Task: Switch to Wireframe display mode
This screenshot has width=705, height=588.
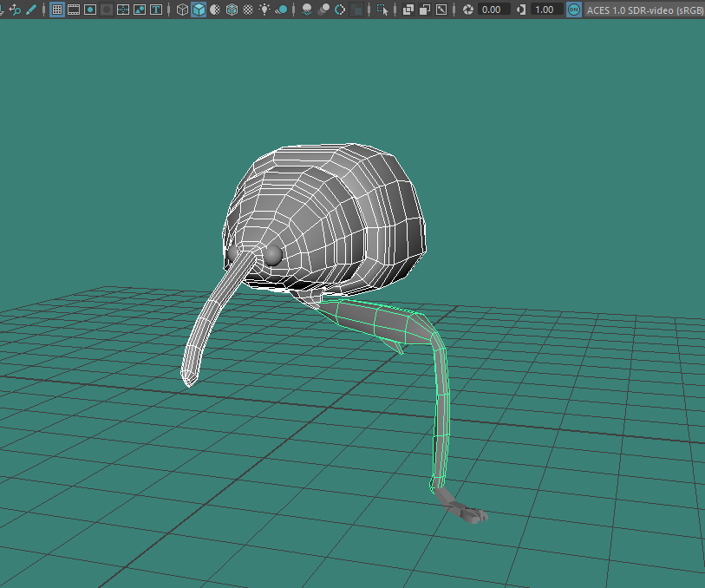Action: pos(182,10)
